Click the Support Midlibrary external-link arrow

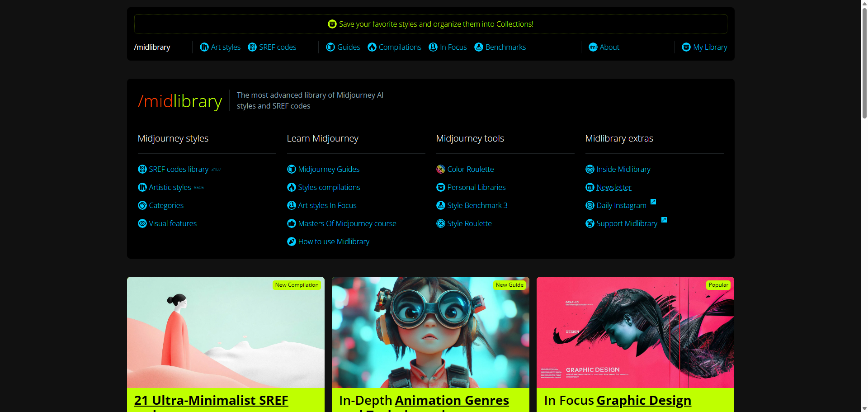[x=664, y=220]
